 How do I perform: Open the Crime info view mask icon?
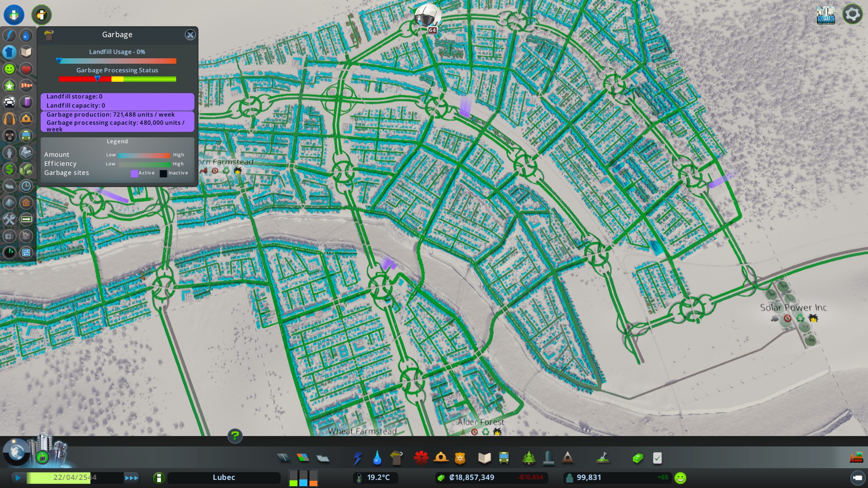[9, 136]
